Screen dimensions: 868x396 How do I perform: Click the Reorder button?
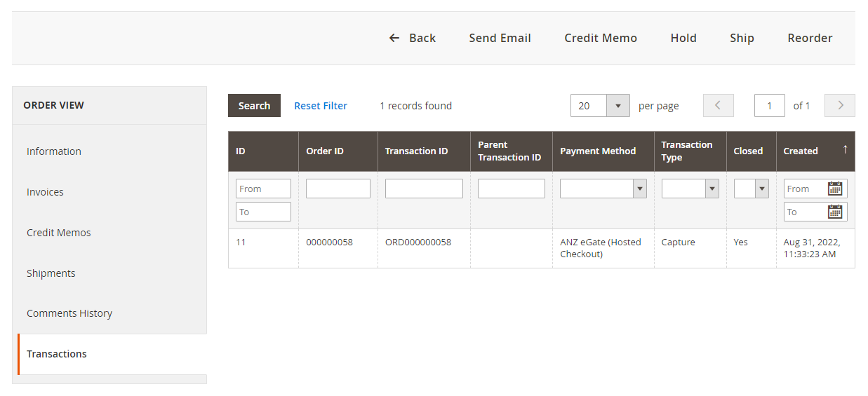point(810,38)
